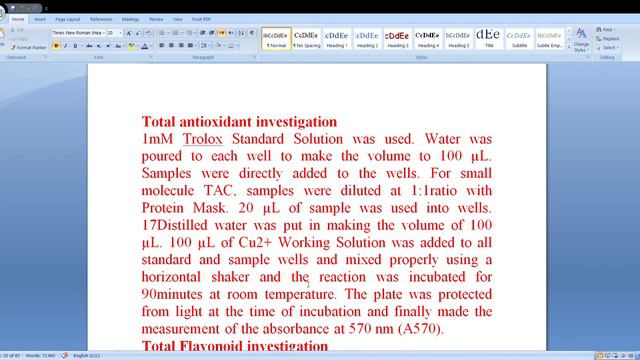This screenshot has height=360, width=640.
Task: Click Increase Indent icon
Action: click(x=211, y=33)
